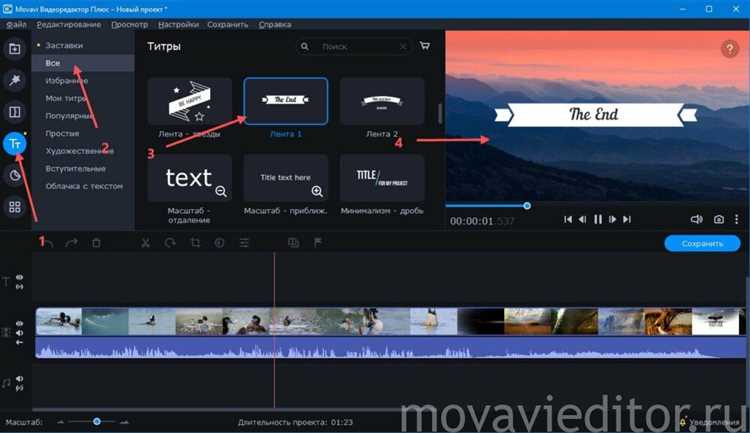Click the blue Сохранить button
Viewport: 750px width, 433px height.
pyautogui.click(x=702, y=244)
